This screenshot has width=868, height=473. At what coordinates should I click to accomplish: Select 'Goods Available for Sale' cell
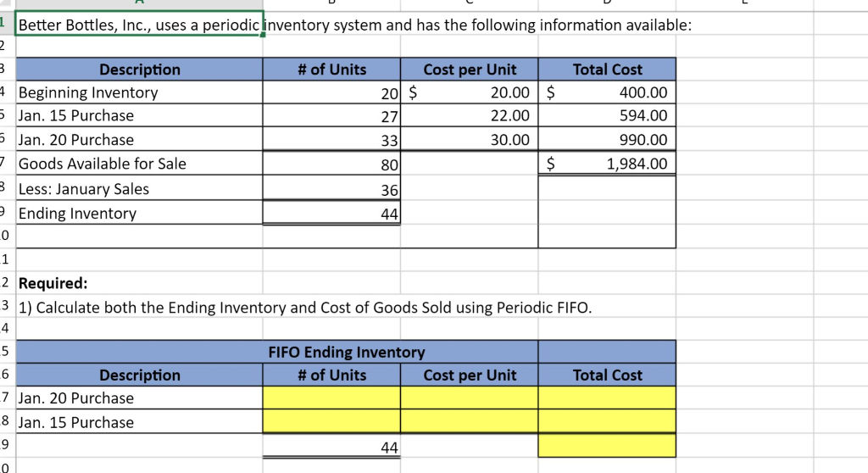139,164
